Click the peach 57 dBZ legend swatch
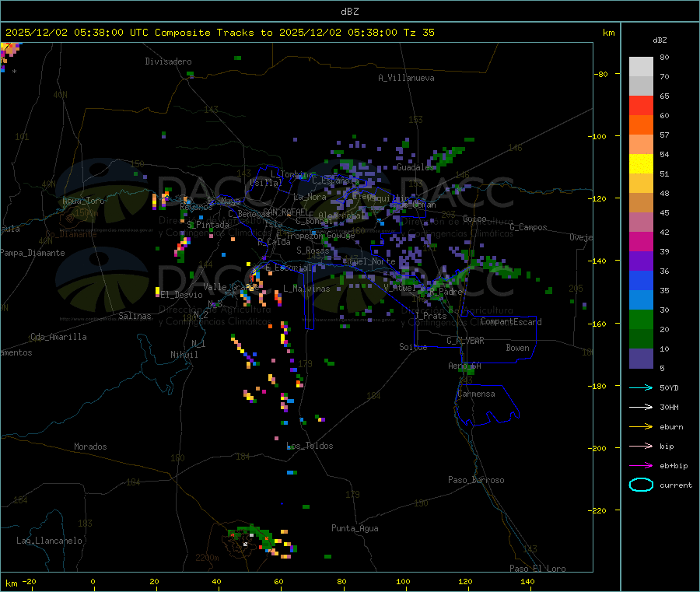Screen dimensions: 700x592 point(641,144)
